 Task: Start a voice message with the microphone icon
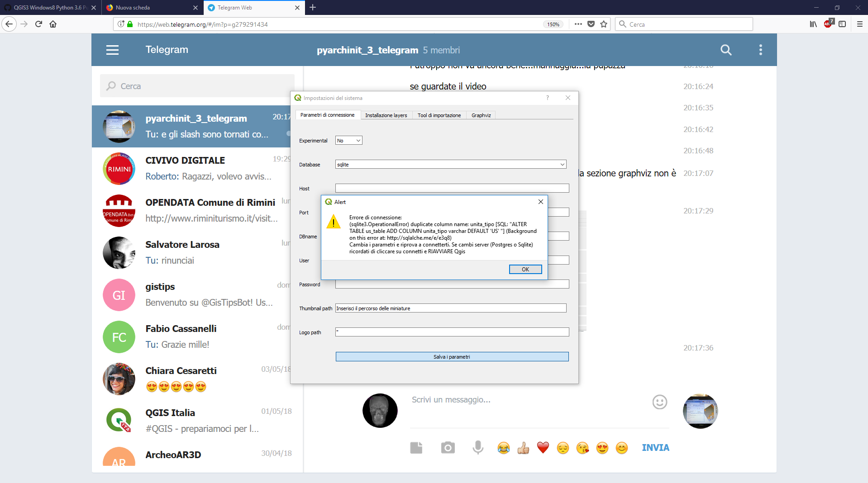[478, 447]
